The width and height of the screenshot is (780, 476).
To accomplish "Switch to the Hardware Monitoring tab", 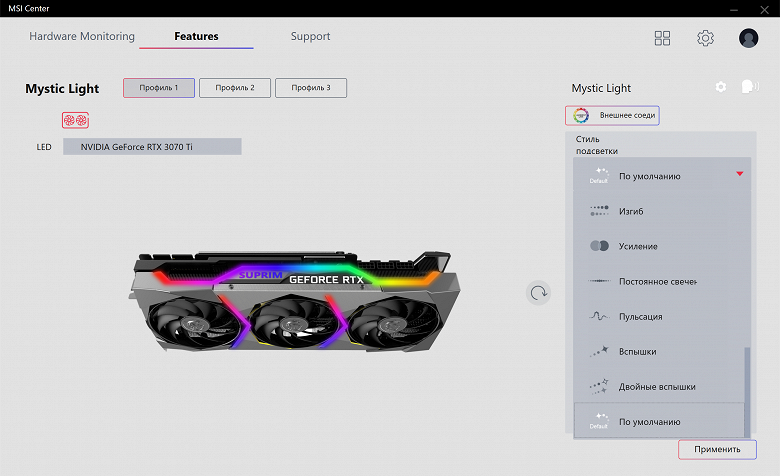I will (x=82, y=36).
